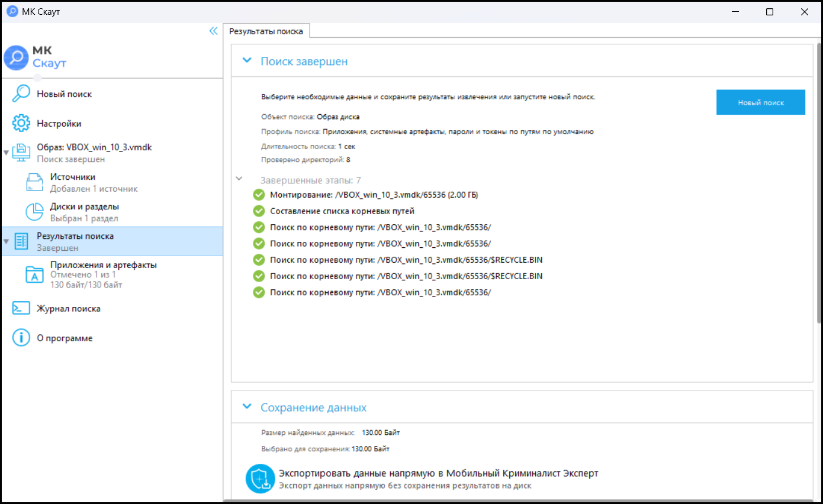Screen dimensions: 823x504
Task: Select Результаты поиска list icon
Action: [x=21, y=241]
